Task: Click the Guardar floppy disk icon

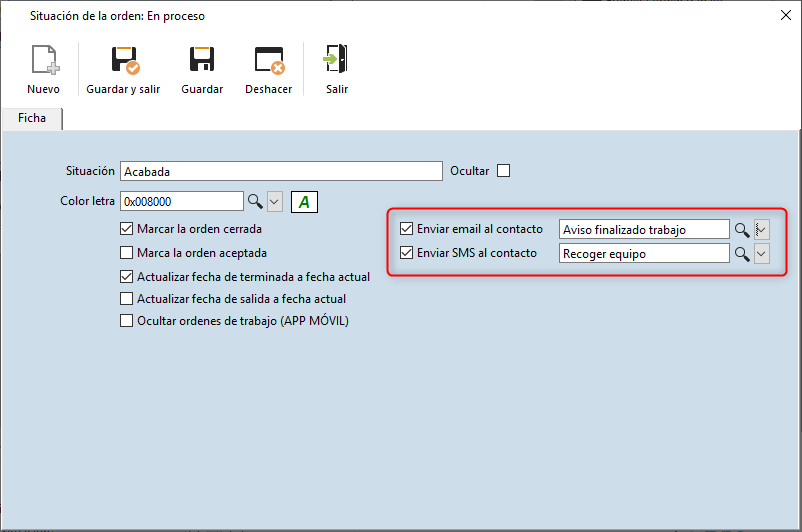Action: coord(202,59)
